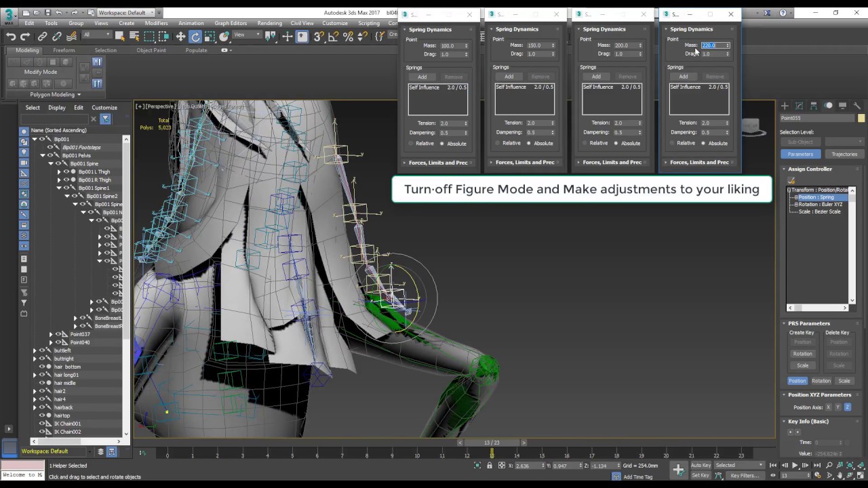
Task: Click Rectangular Selection Region icon
Action: point(150,37)
